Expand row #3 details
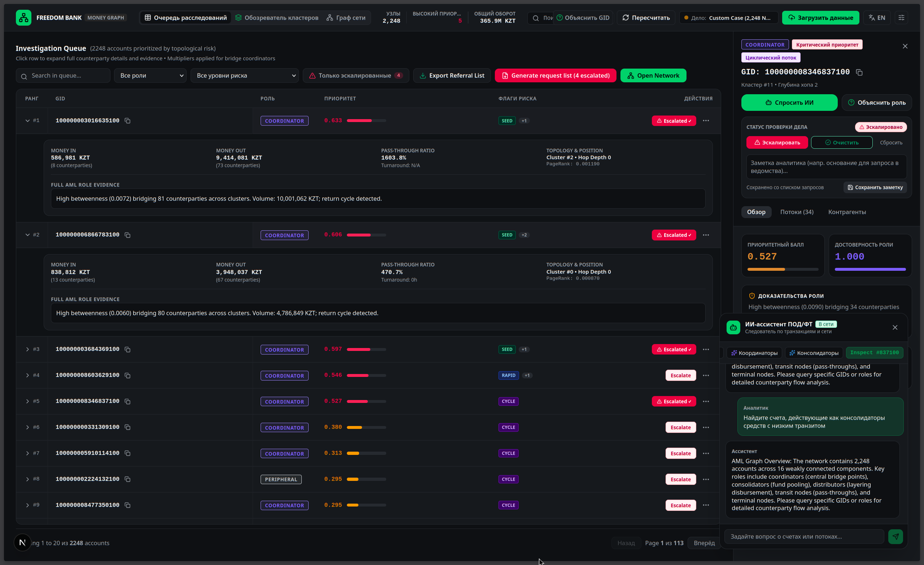Viewport: 924px width, 565px height. (x=27, y=349)
